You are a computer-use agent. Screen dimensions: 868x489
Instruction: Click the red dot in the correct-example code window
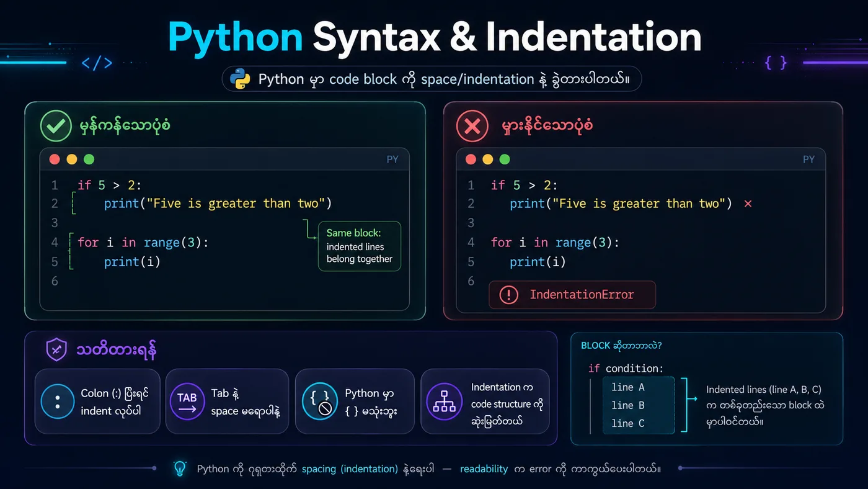55,159
